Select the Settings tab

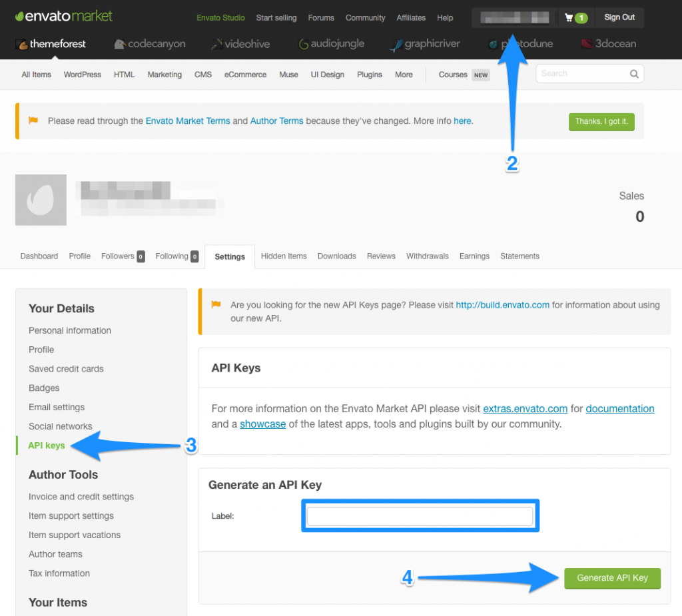click(230, 256)
